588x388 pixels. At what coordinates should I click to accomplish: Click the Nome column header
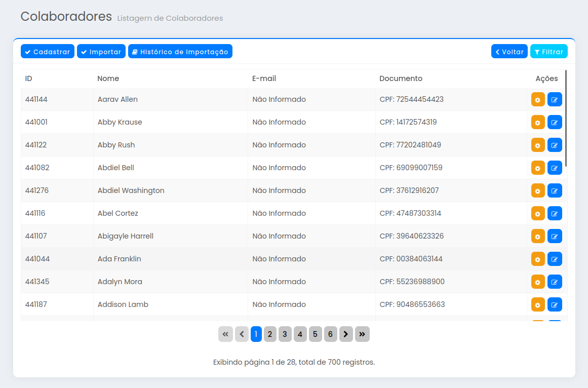pos(108,79)
